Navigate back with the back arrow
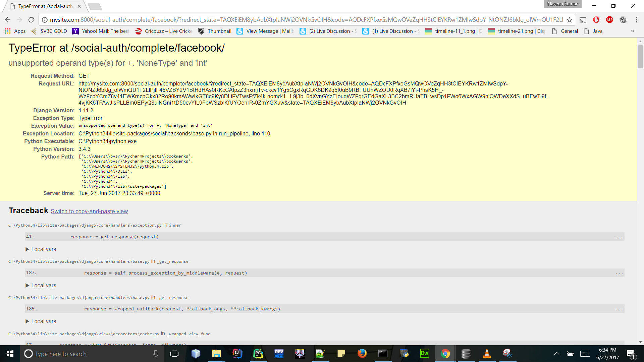 pos(7,19)
